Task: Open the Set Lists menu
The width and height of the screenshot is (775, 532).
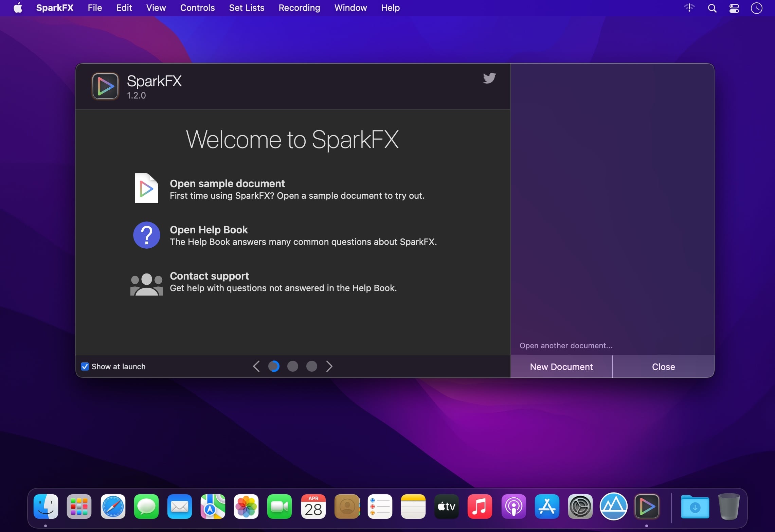Action: coord(247,8)
